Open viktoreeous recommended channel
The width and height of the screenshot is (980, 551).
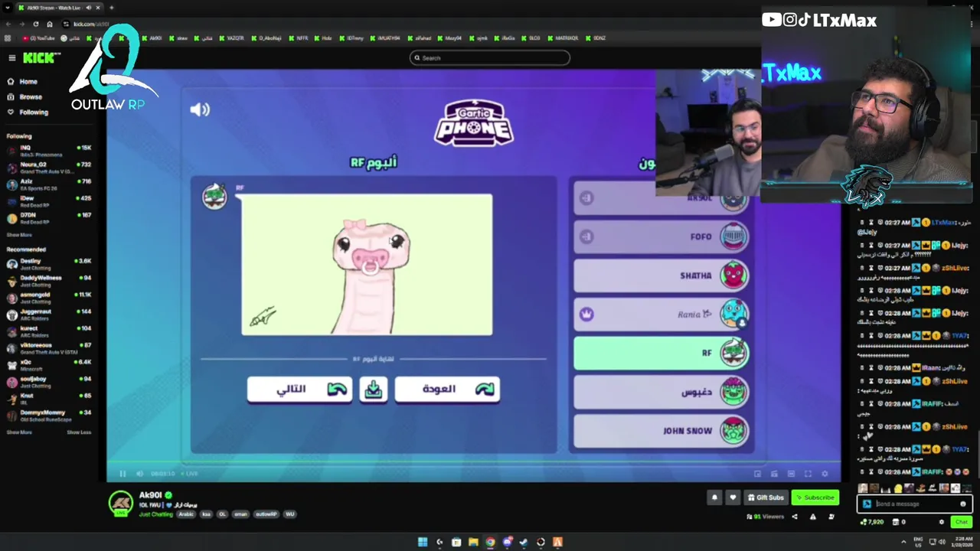point(49,347)
